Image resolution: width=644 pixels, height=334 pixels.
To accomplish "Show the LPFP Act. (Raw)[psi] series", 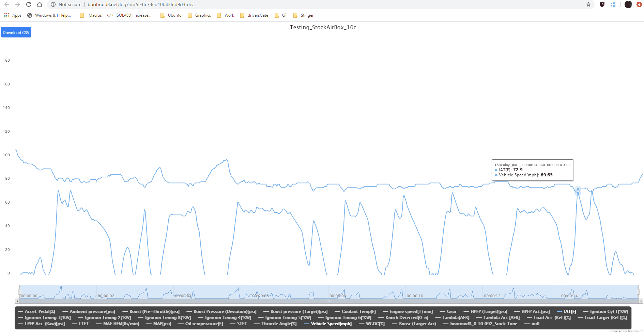I will point(41,324).
